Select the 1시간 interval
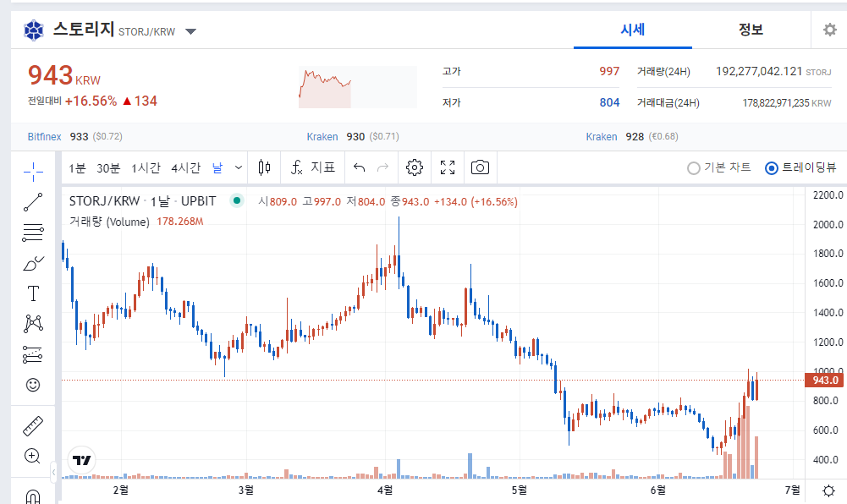This screenshot has width=847, height=504. 146,168
